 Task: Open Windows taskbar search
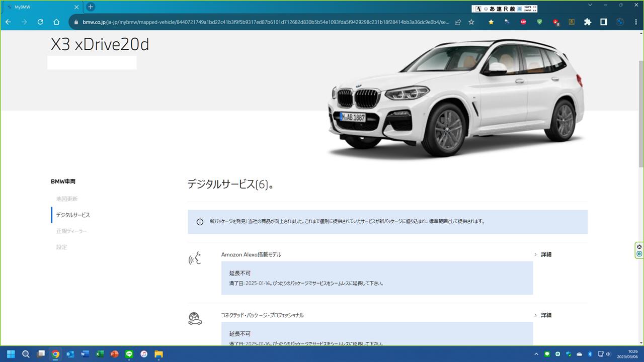pos(26,354)
